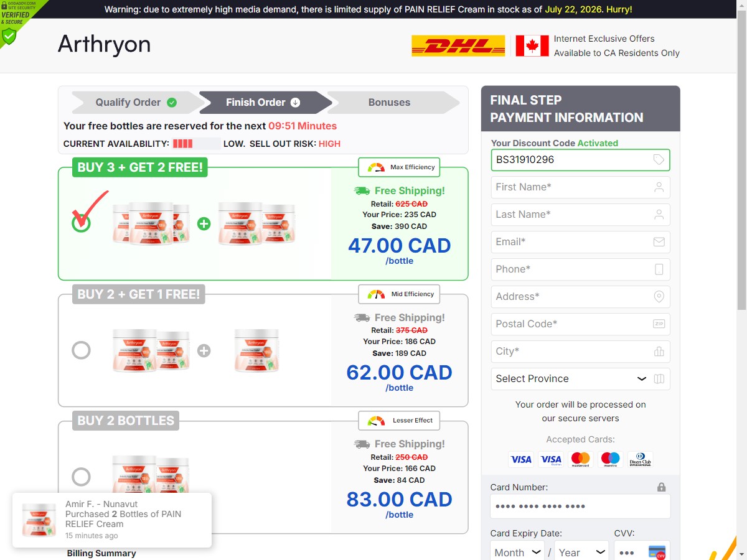The width and height of the screenshot is (747, 560).
Task: Click green truck icon next to Free Shipping
Action: click(x=362, y=191)
